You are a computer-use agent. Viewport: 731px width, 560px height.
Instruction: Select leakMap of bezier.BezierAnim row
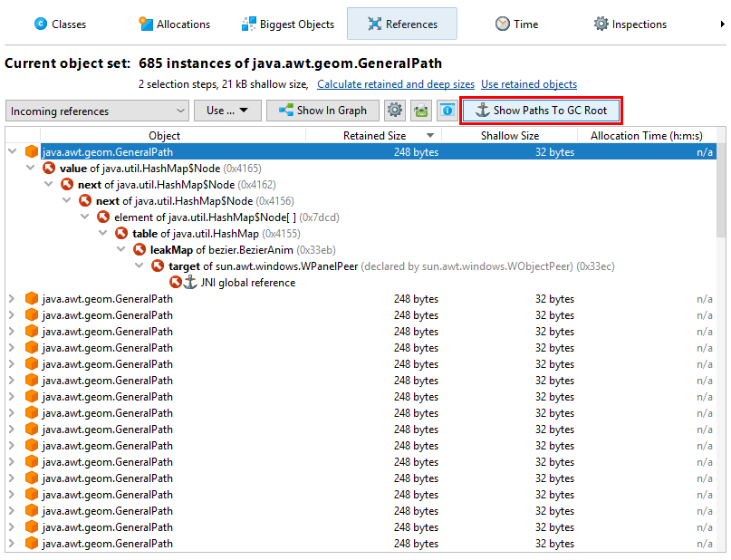tap(243, 250)
